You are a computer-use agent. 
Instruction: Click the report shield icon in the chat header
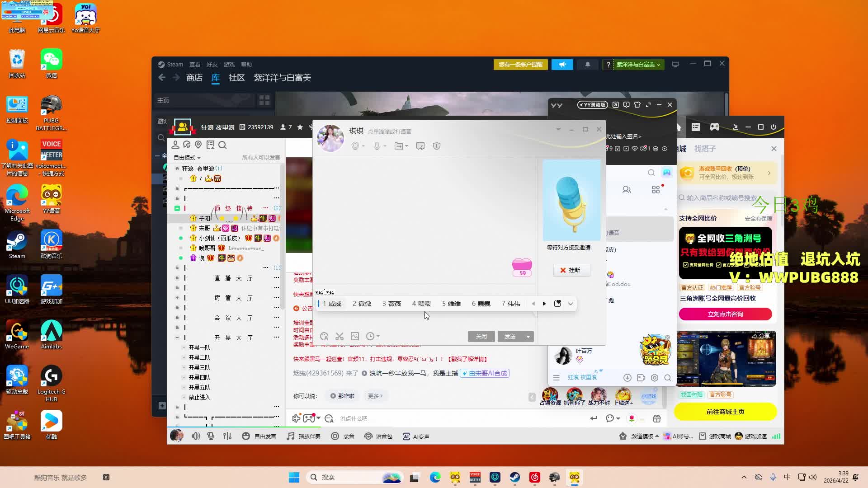[436, 146]
